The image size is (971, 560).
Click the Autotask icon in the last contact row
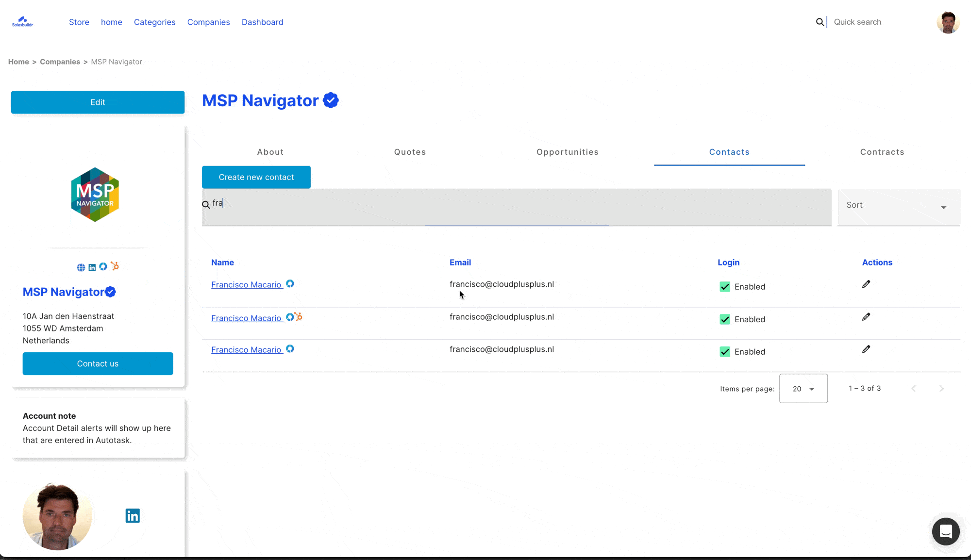[290, 349]
